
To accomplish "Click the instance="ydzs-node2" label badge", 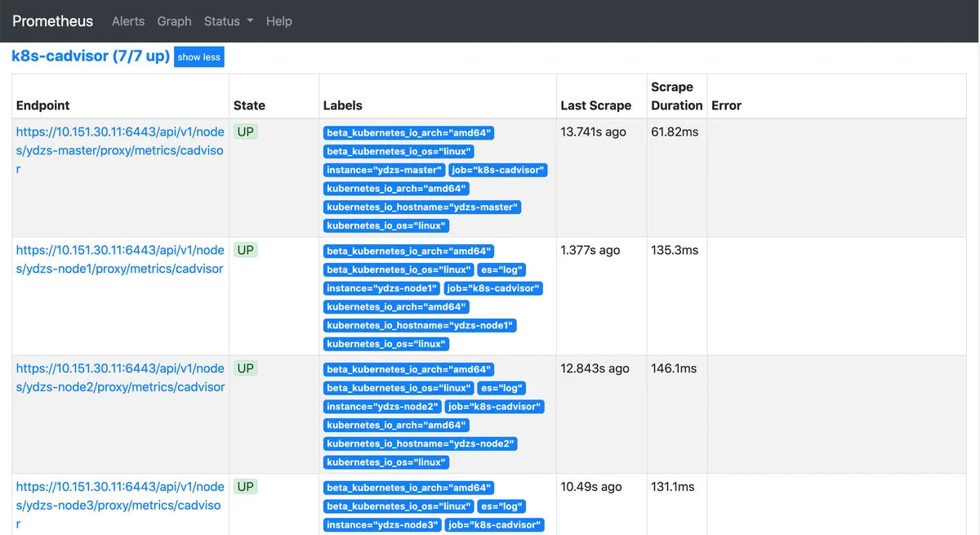I will tap(383, 407).
